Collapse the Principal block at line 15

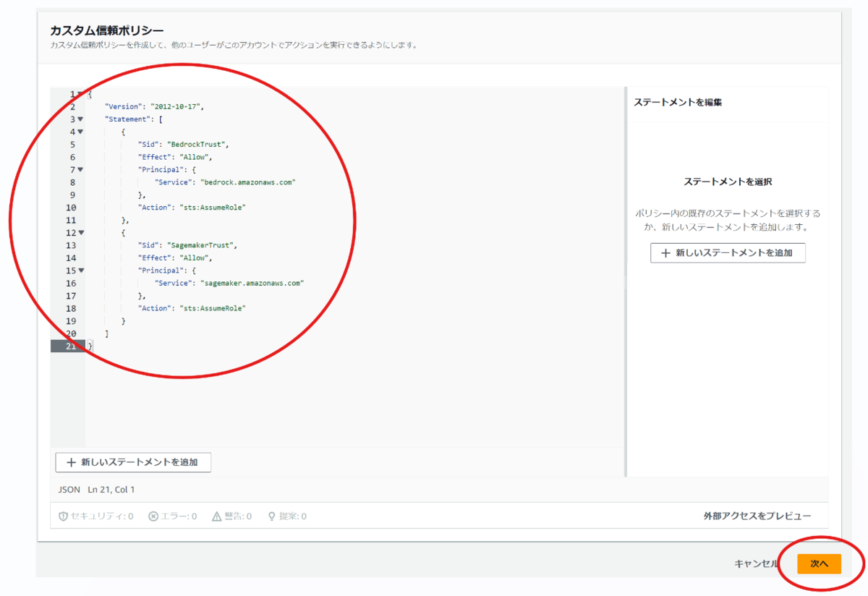pos(80,271)
